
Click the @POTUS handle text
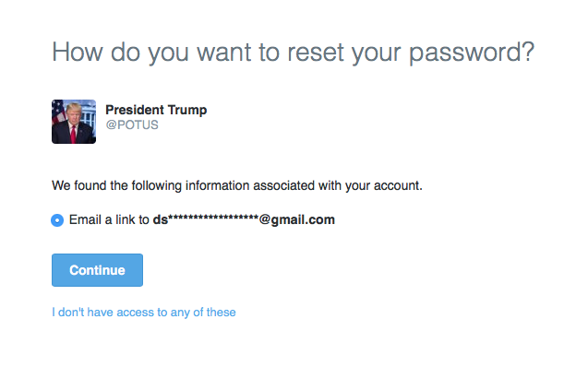pyautogui.click(x=132, y=125)
